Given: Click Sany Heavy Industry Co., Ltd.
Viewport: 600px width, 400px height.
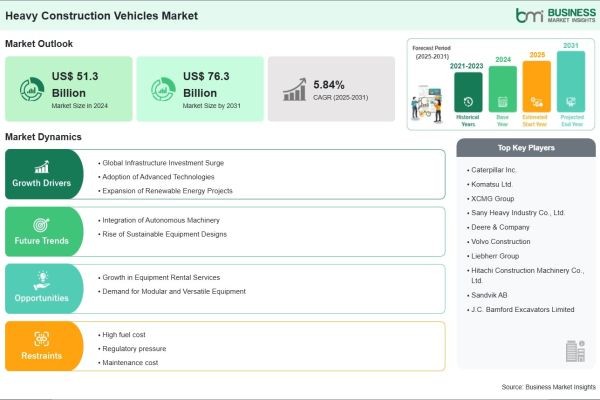Looking at the screenshot, I should pyautogui.click(x=518, y=213).
